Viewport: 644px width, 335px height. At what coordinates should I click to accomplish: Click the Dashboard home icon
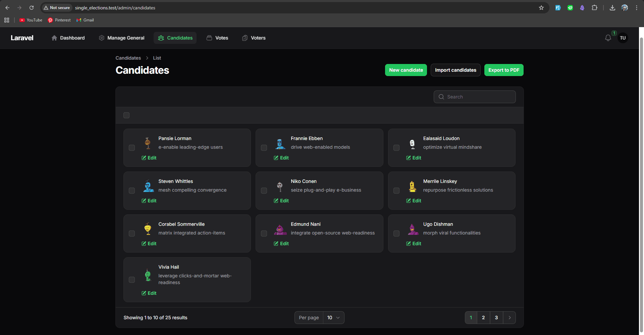(x=54, y=38)
